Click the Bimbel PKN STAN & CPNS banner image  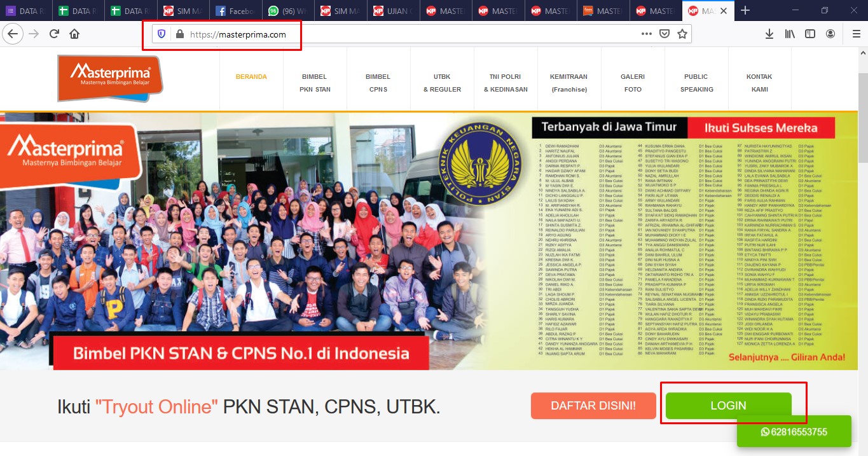click(x=429, y=241)
